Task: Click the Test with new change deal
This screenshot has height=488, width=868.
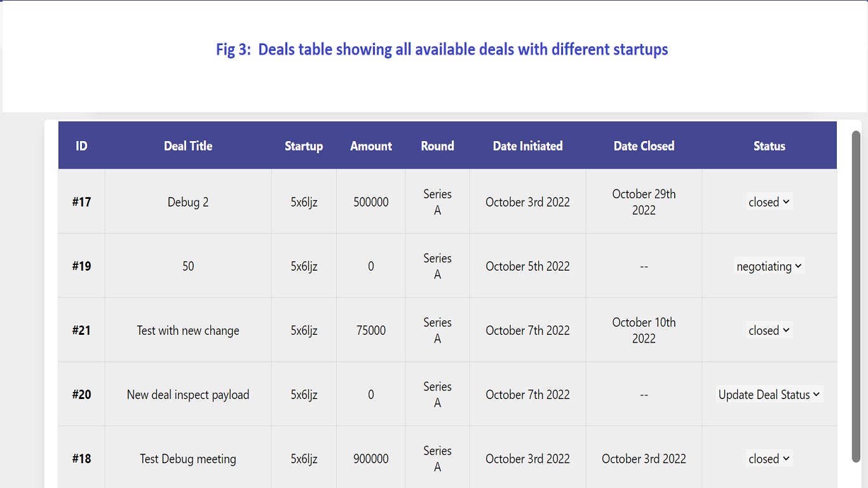Action: pyautogui.click(x=188, y=330)
